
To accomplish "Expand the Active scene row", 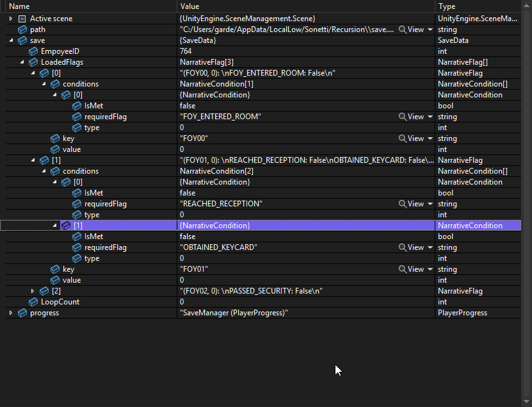I will point(10,19).
